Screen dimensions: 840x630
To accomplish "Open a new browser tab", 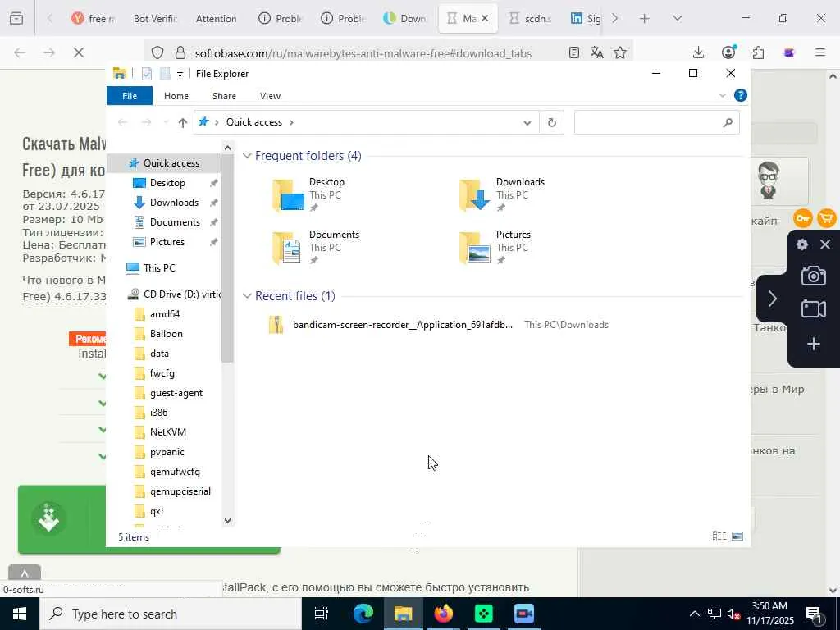I will tap(645, 19).
